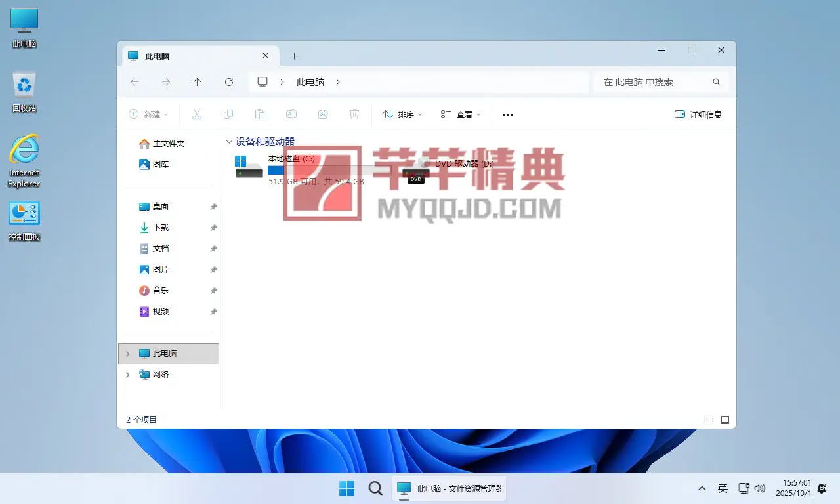Select 下载 in the sidebar

(x=161, y=228)
